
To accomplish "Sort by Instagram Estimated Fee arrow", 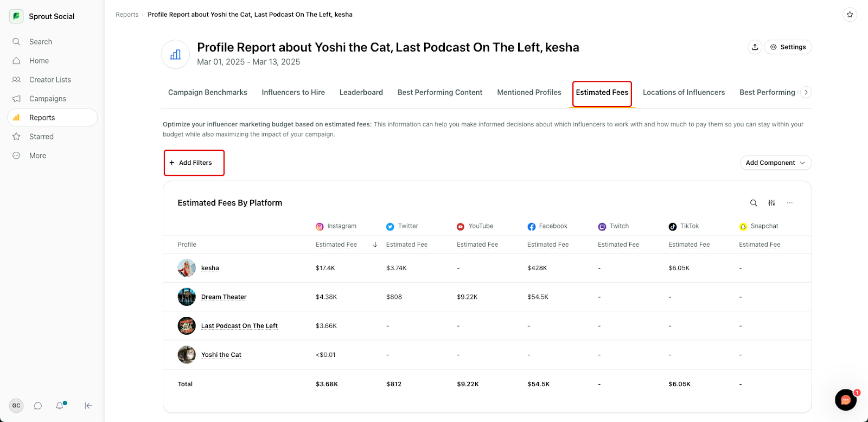I will pos(375,245).
